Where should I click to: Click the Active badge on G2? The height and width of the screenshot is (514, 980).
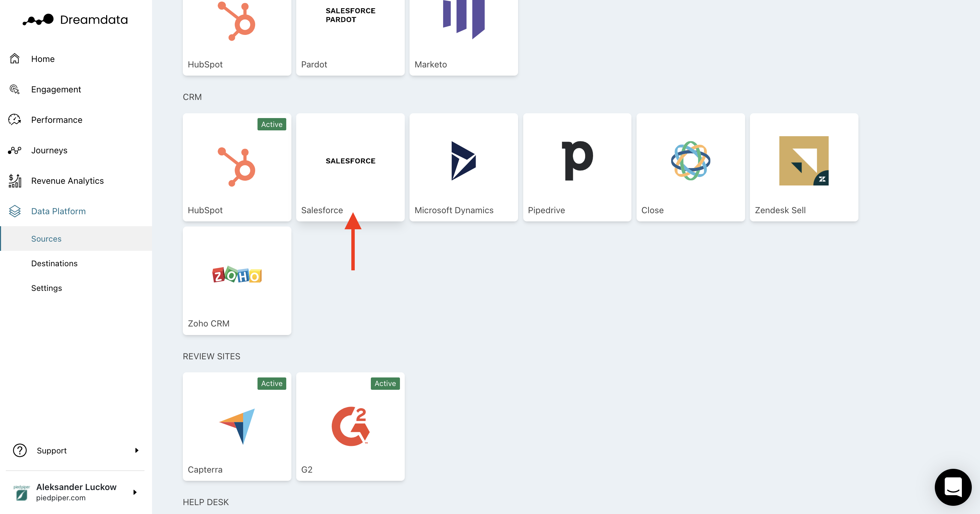385,384
